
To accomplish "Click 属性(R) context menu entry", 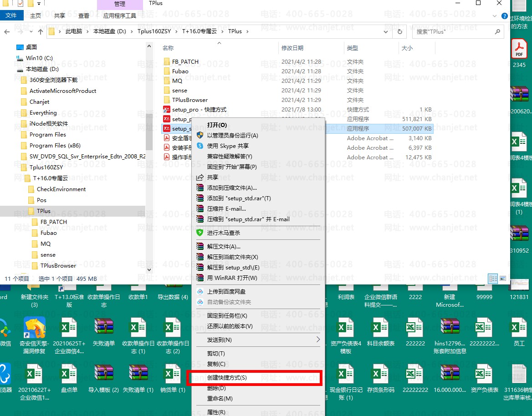I will (x=216, y=412).
